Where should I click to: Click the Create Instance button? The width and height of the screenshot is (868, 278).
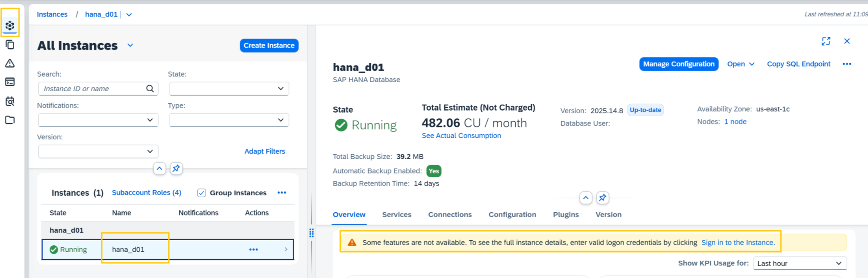click(x=269, y=46)
